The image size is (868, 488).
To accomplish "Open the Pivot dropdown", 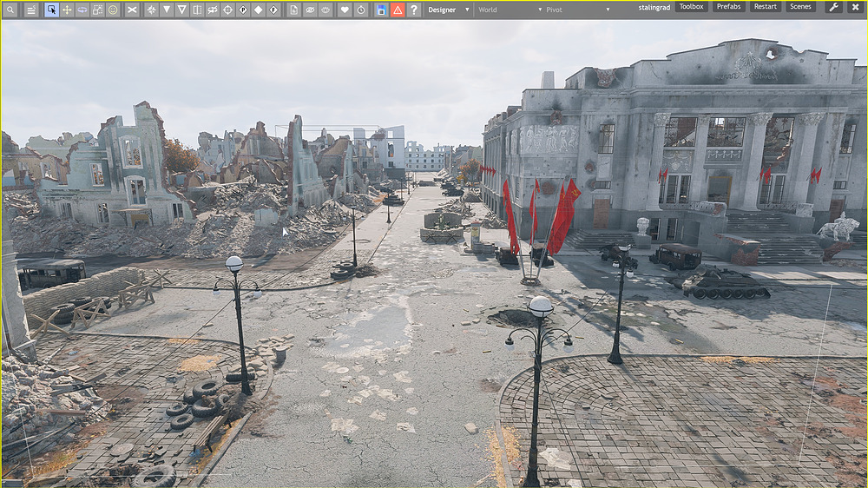I will 578,10.
